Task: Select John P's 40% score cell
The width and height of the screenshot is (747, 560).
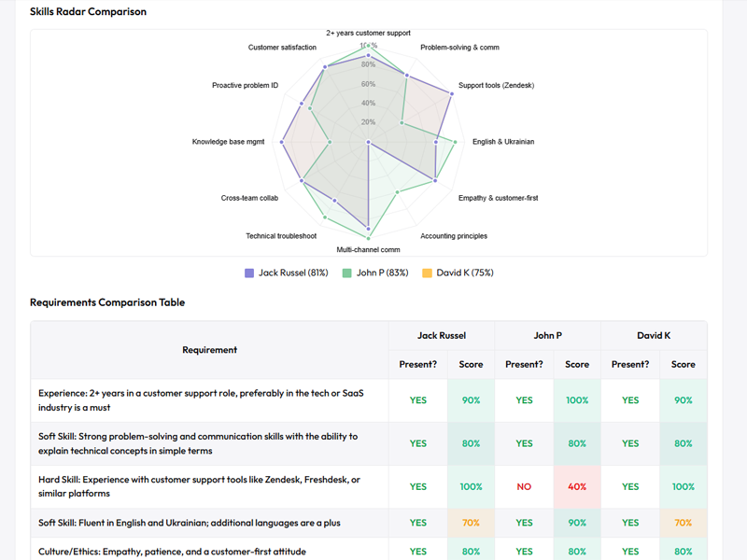Action: [x=577, y=486]
